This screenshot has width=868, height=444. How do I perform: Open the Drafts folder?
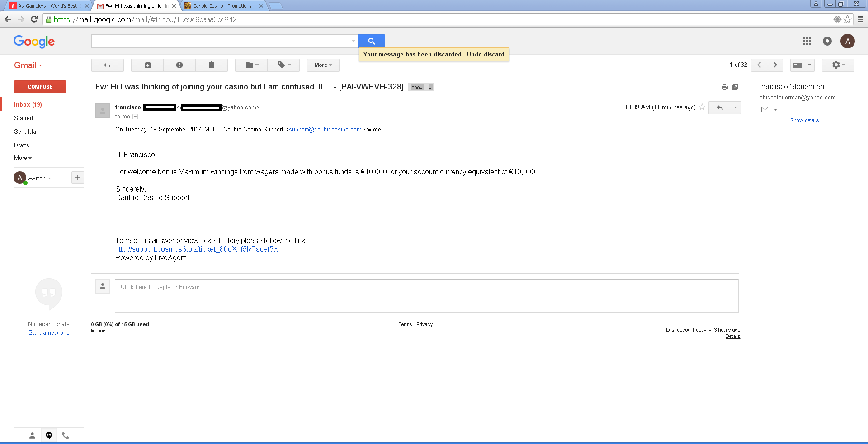[x=22, y=145]
